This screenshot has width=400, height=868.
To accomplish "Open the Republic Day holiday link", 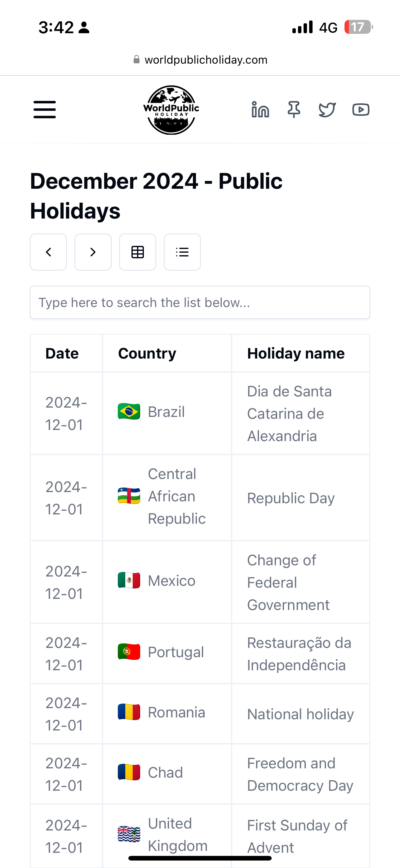I will coord(291,498).
